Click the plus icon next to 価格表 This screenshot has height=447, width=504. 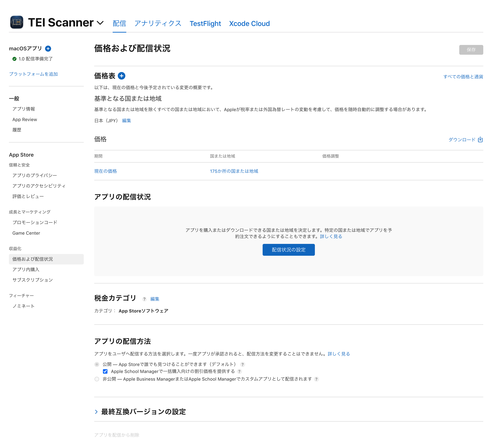(122, 76)
